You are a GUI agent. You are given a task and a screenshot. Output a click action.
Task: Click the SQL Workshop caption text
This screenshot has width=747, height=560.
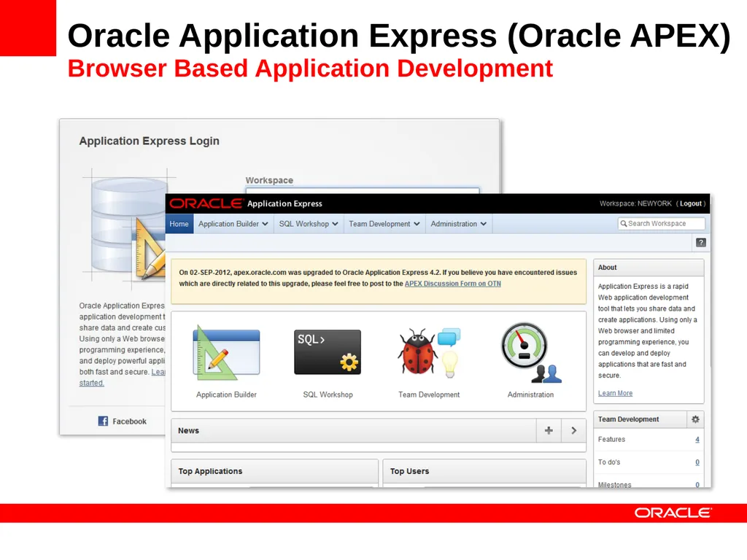click(x=328, y=394)
